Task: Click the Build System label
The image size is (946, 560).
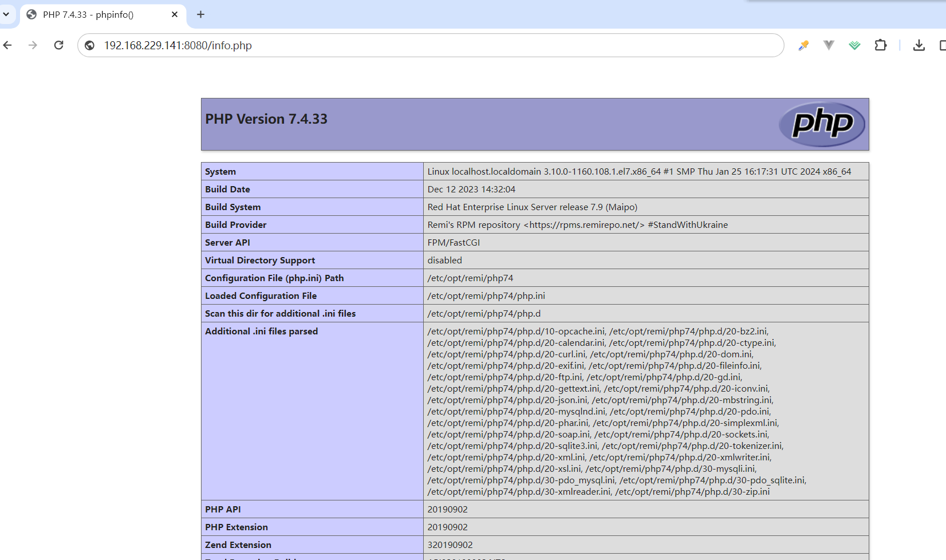Action: pyautogui.click(x=232, y=207)
